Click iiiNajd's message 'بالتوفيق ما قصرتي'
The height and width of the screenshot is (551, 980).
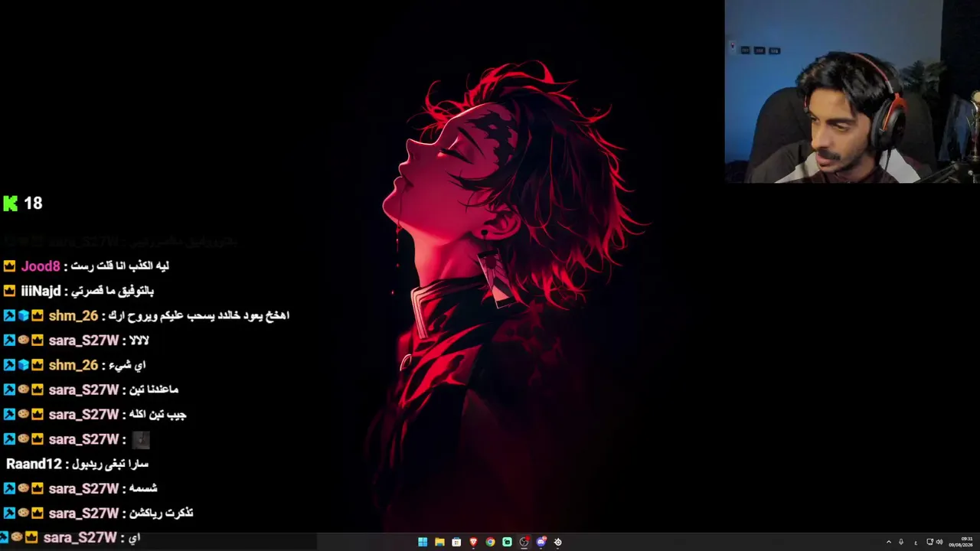click(x=113, y=291)
